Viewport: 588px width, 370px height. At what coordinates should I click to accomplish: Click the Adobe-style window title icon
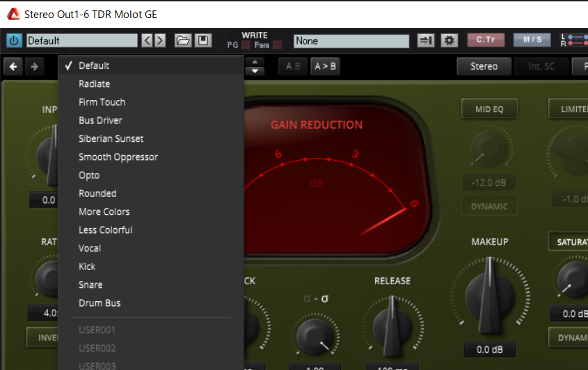pos(13,14)
